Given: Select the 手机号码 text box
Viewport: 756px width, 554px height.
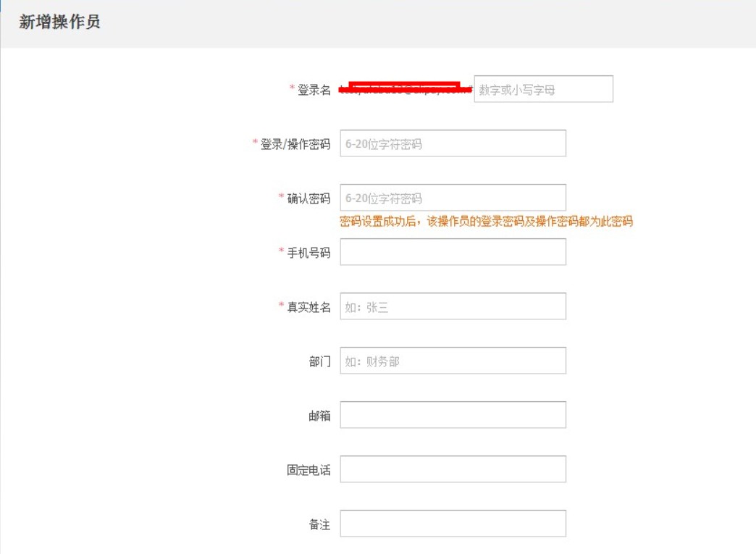Looking at the screenshot, I should coord(453,252).
